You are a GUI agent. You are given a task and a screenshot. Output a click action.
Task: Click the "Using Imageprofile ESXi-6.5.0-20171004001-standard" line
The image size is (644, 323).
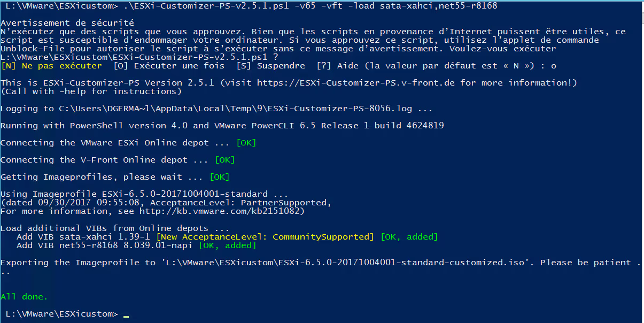pos(144,194)
